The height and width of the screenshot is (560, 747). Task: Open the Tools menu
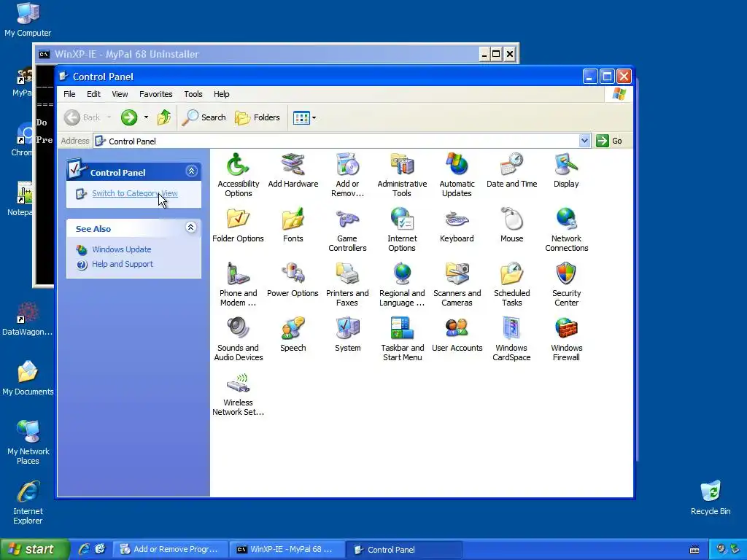tap(193, 94)
